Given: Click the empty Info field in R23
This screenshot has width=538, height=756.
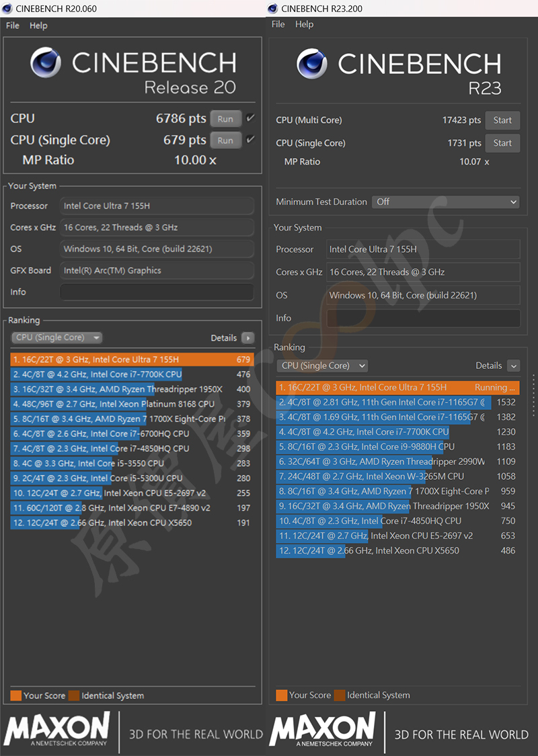Looking at the screenshot, I should coord(424,319).
